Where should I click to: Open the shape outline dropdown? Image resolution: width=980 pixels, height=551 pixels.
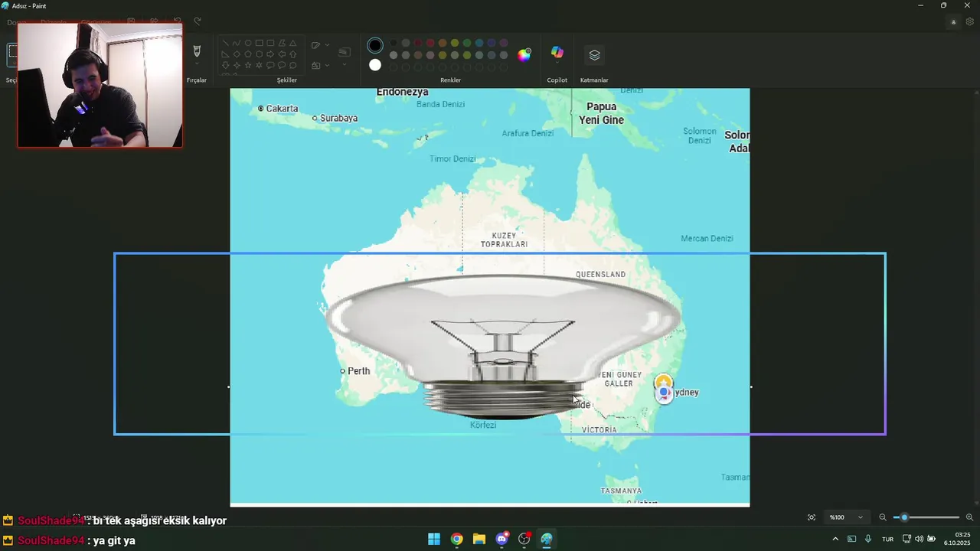[327, 45]
